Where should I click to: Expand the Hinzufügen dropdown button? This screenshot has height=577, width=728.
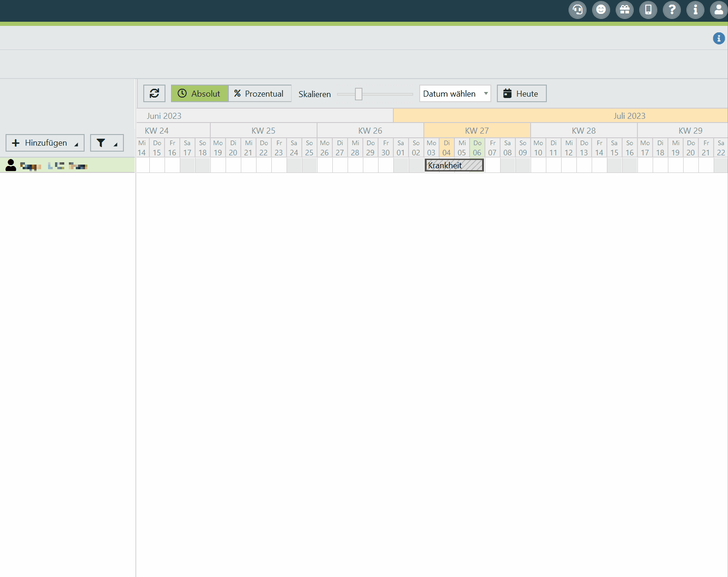[45, 143]
